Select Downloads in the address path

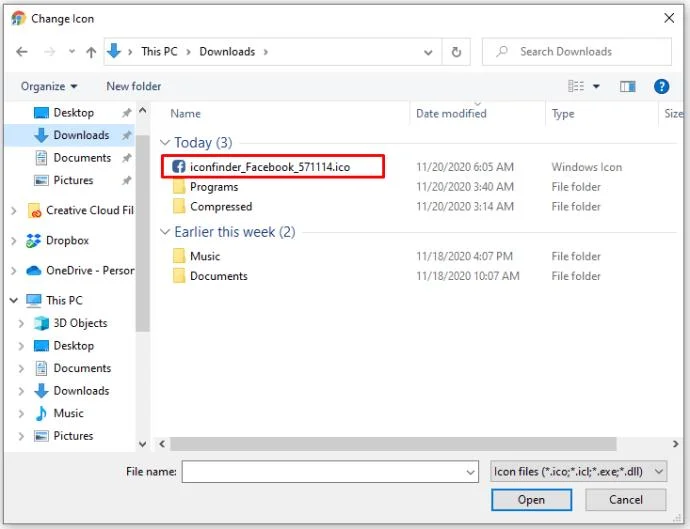point(227,51)
